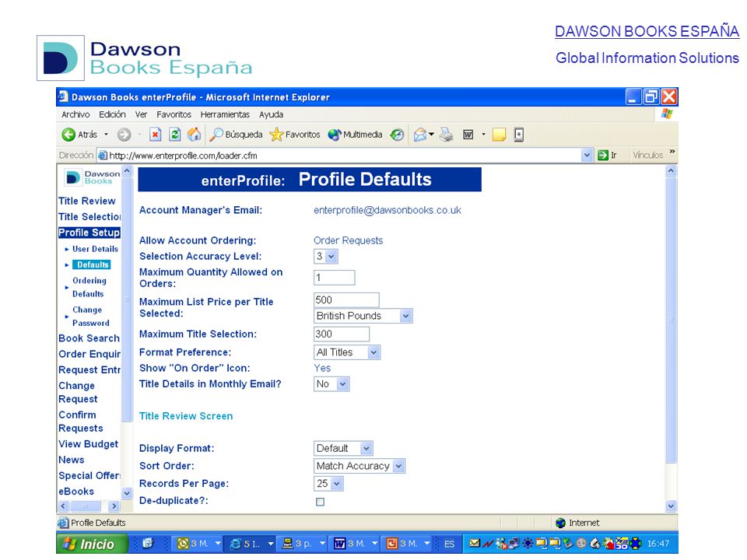
Task: Open the Ayuda menu
Action: point(271,114)
